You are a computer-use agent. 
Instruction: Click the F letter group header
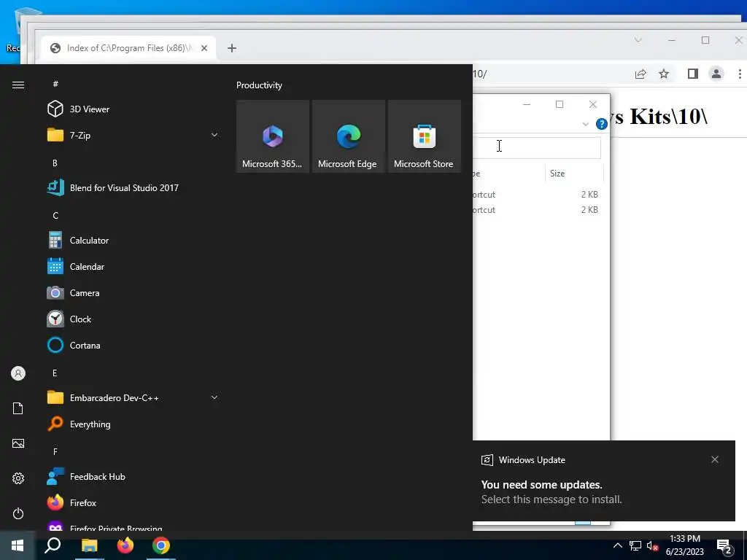point(55,451)
